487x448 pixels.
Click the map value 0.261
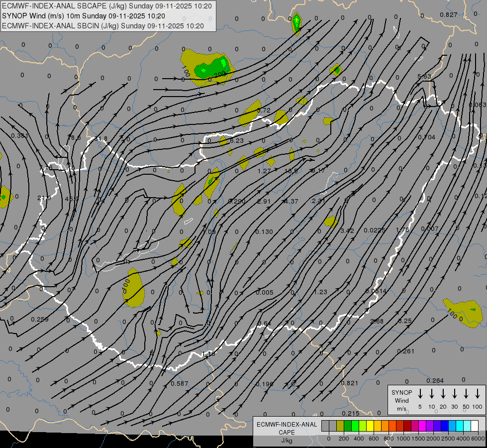pos(405,351)
